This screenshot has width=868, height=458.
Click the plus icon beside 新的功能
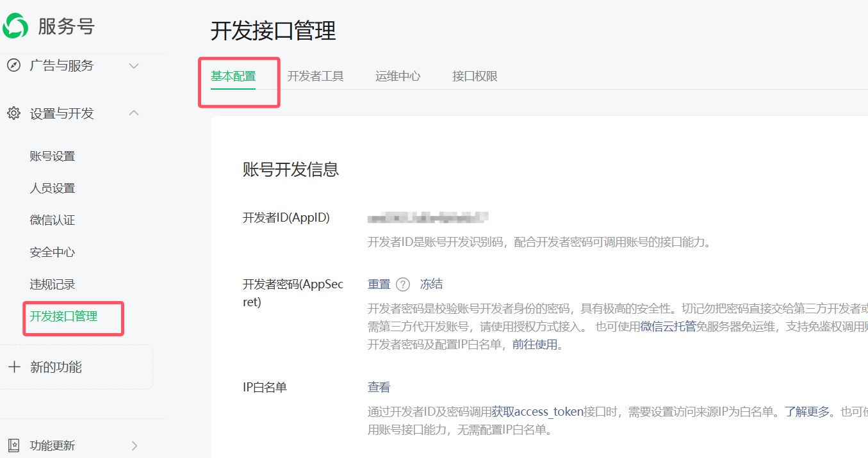[13, 367]
